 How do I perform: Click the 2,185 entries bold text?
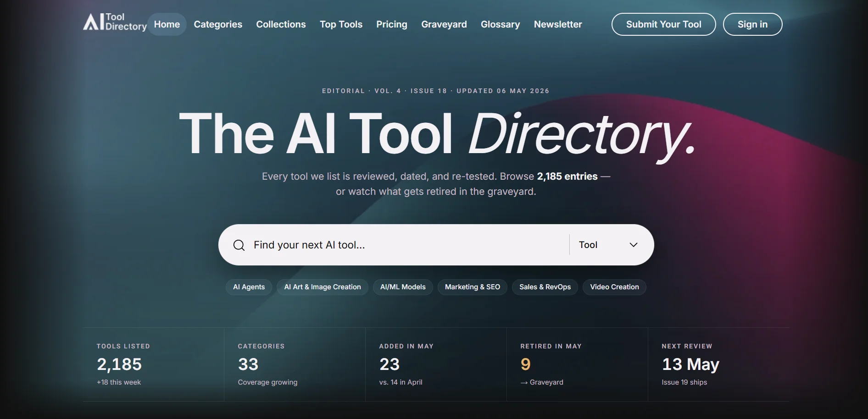[x=568, y=176]
